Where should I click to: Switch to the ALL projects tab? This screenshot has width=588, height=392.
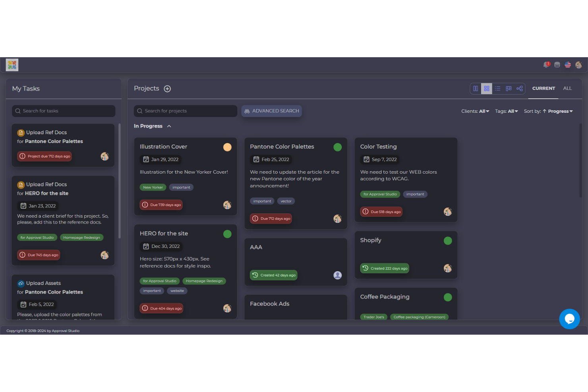tap(567, 89)
